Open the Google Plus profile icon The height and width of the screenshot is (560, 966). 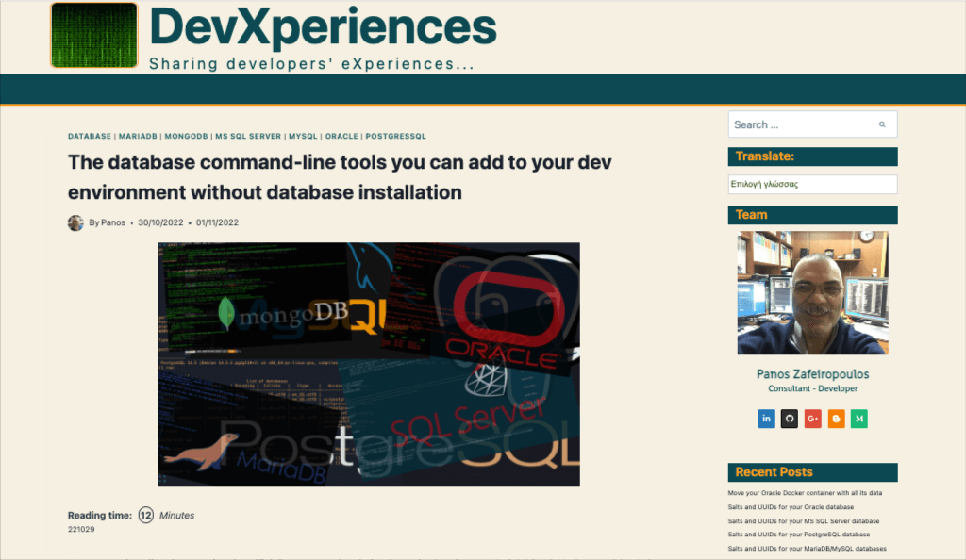point(812,419)
